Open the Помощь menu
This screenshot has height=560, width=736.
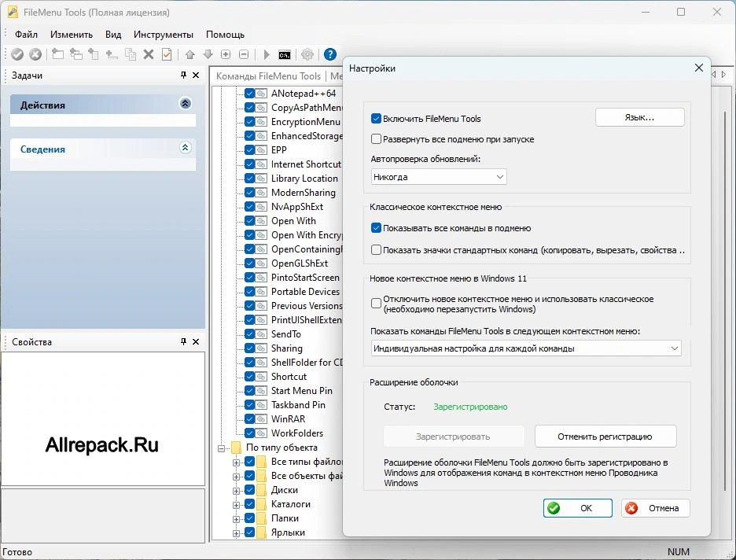(x=226, y=35)
